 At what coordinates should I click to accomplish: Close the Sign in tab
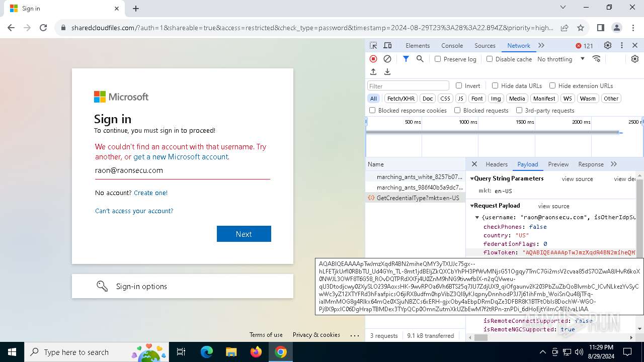click(117, 9)
